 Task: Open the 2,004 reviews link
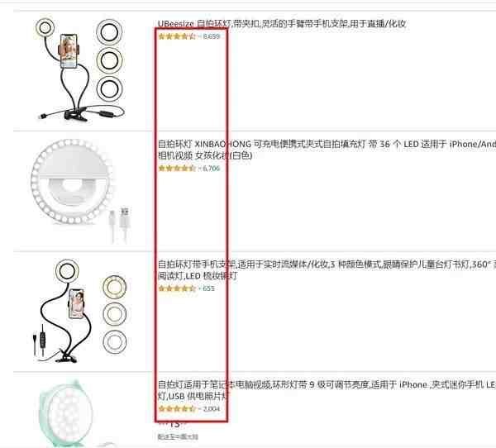tap(212, 409)
